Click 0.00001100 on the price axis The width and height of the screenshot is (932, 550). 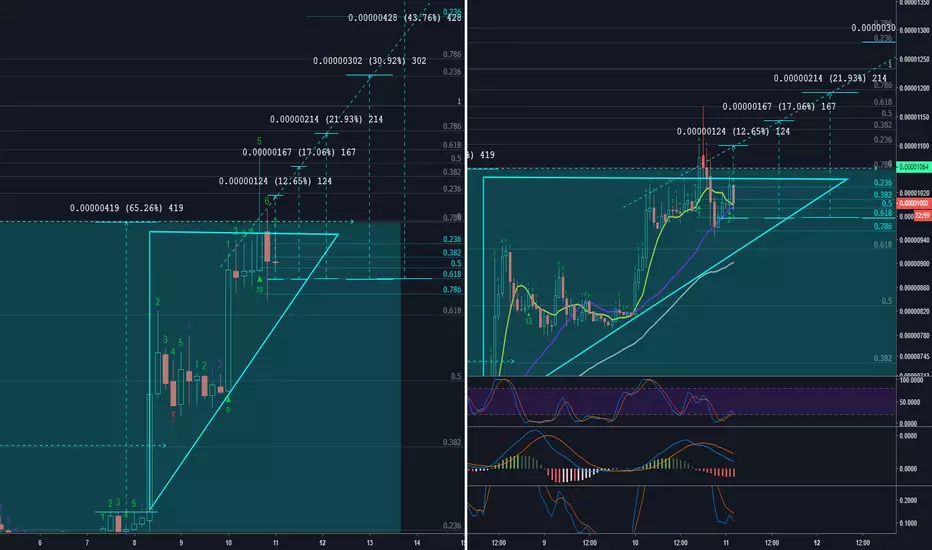click(x=915, y=146)
